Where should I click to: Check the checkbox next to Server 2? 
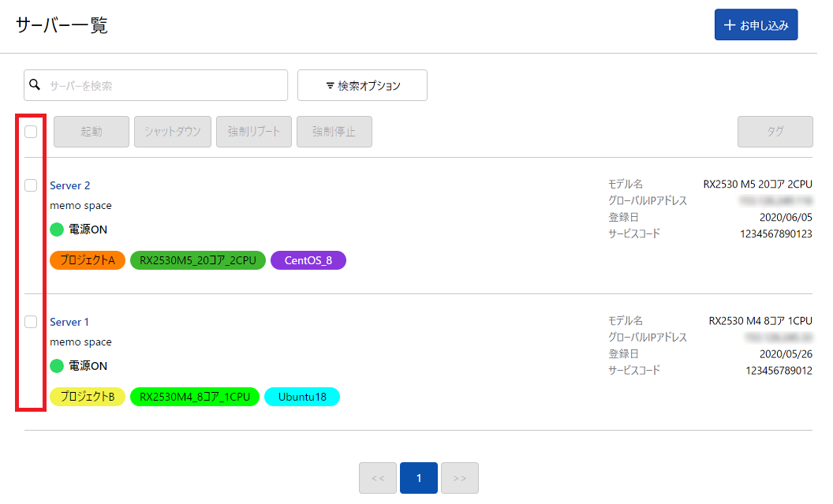coord(31,185)
